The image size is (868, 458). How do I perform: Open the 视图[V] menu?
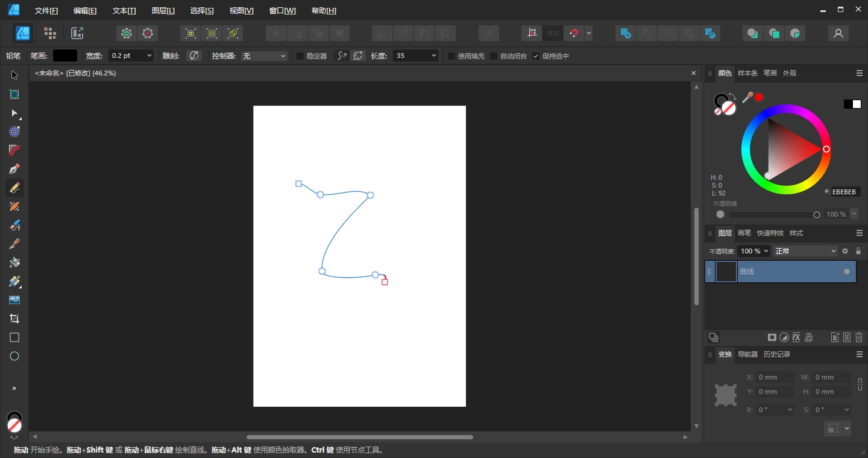click(241, 11)
